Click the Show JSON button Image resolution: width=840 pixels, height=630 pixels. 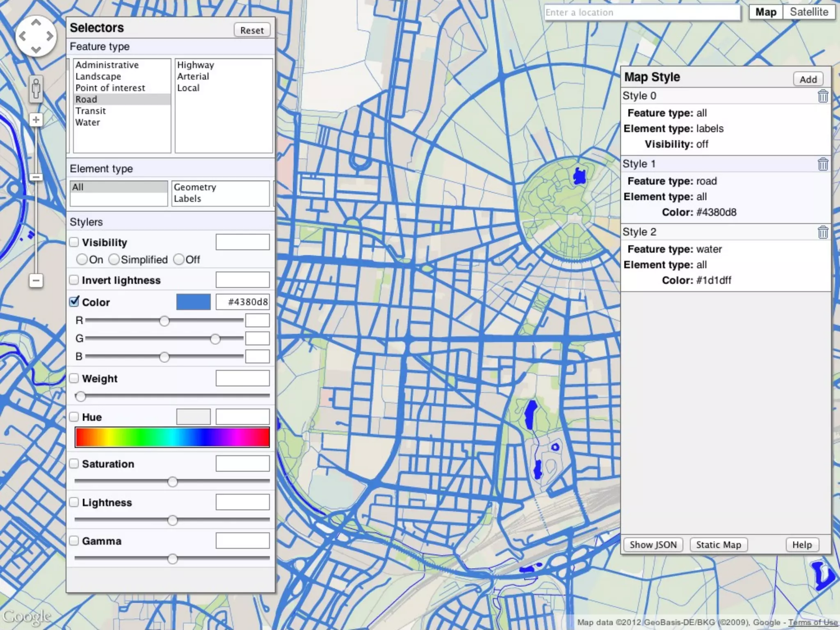[x=653, y=545]
